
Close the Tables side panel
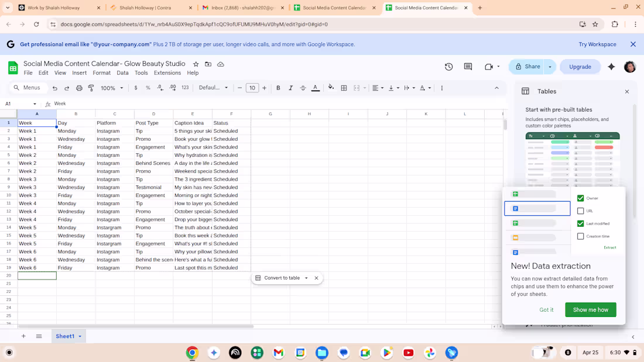(x=627, y=92)
